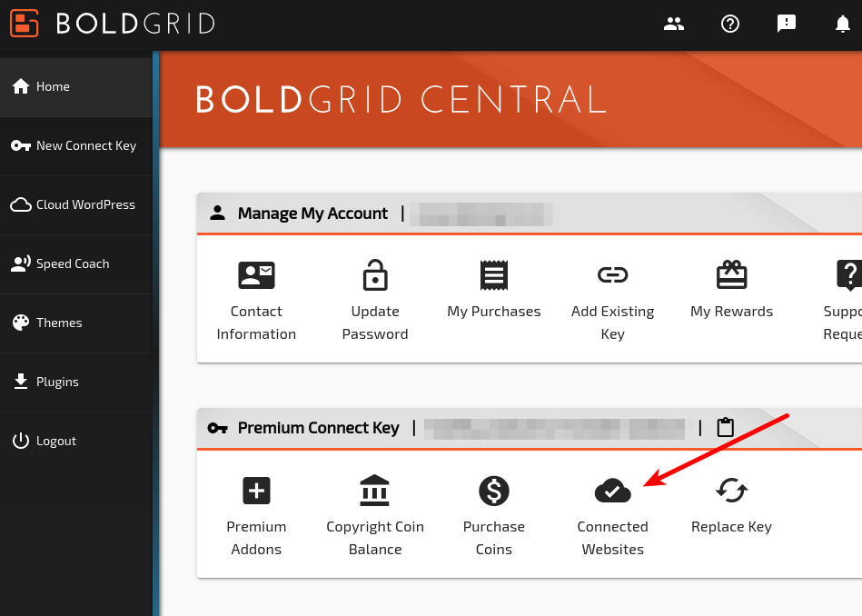Open the feedback message icon
Viewport: 862px width, 616px height.
pos(787,24)
